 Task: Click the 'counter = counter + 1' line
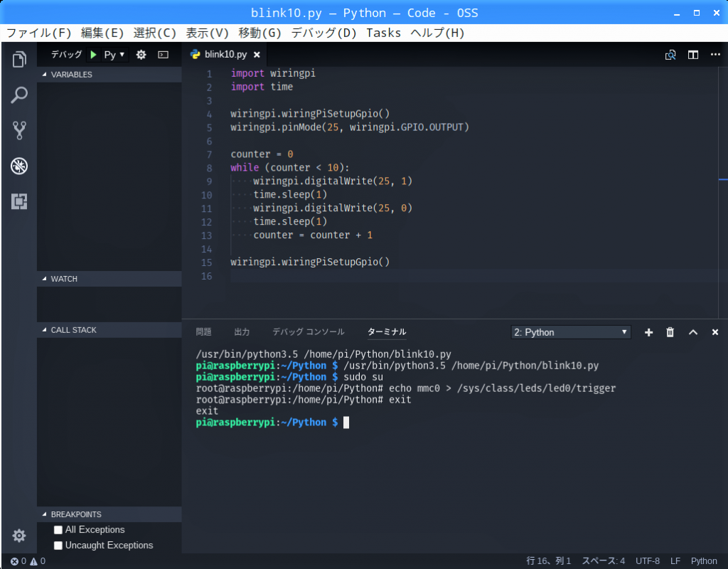[x=313, y=235]
